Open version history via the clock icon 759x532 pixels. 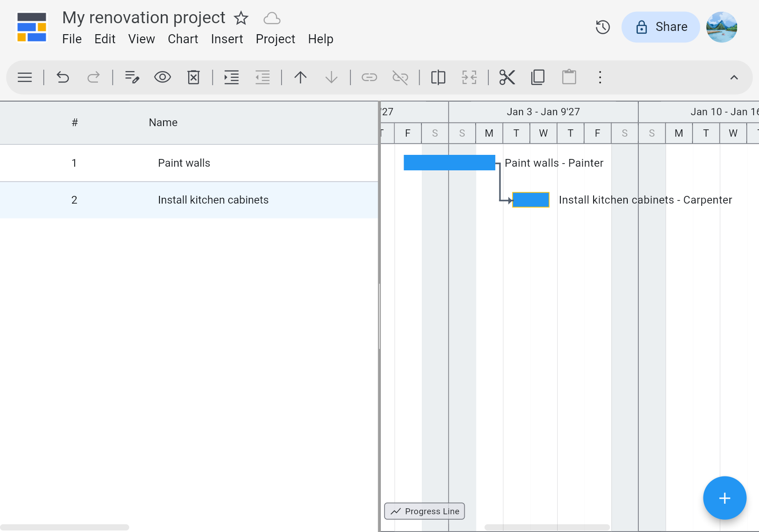click(x=603, y=27)
